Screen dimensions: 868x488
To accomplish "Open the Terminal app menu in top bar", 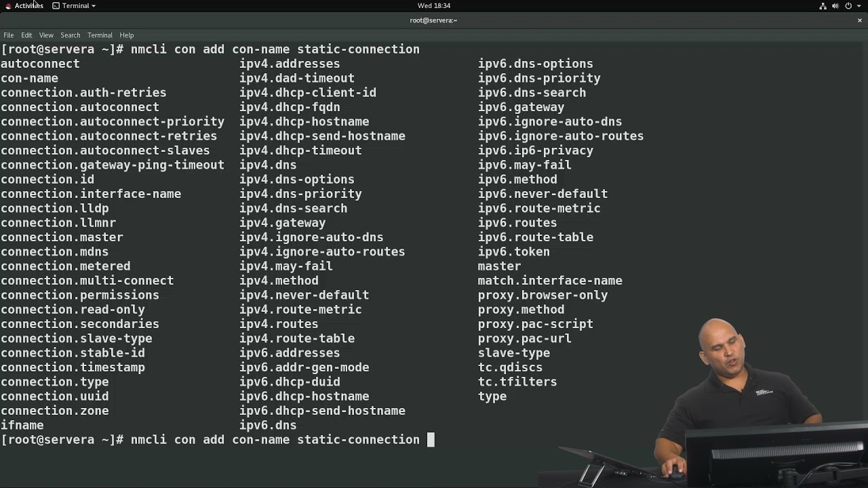I will pos(74,5).
